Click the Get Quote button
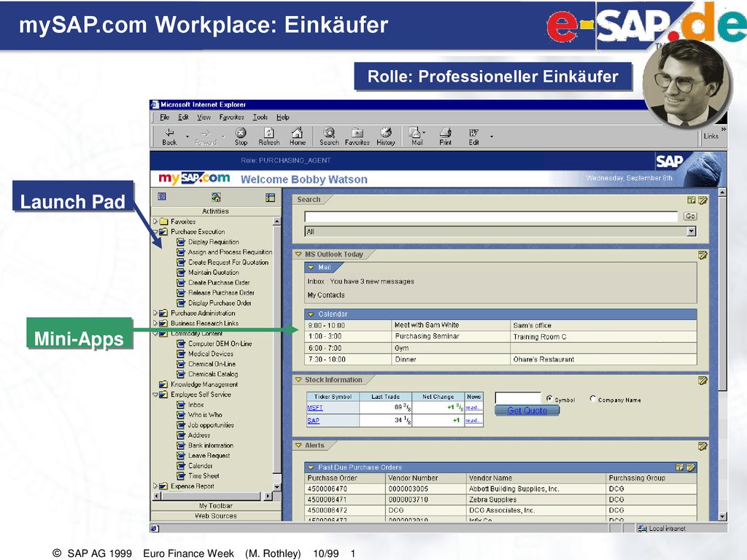747x560 pixels. tap(527, 411)
